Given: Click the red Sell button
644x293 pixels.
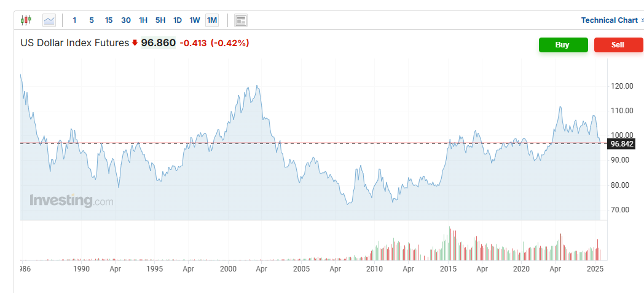Looking at the screenshot, I should (x=618, y=45).
